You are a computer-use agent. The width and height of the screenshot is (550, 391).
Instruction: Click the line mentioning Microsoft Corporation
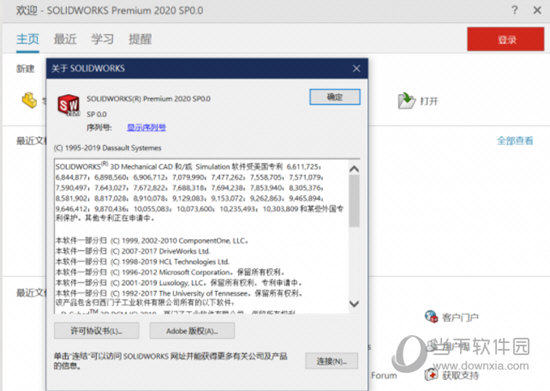tap(170, 272)
